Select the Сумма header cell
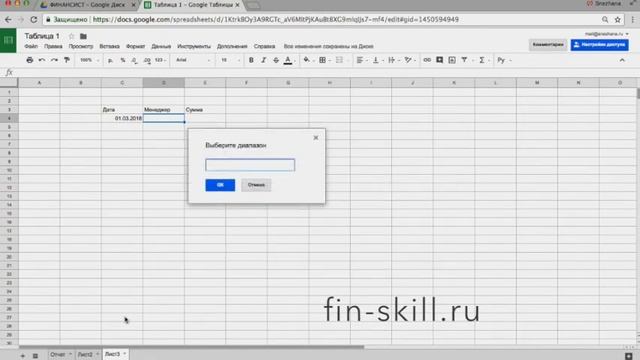This screenshot has height=360, width=640. [205, 110]
